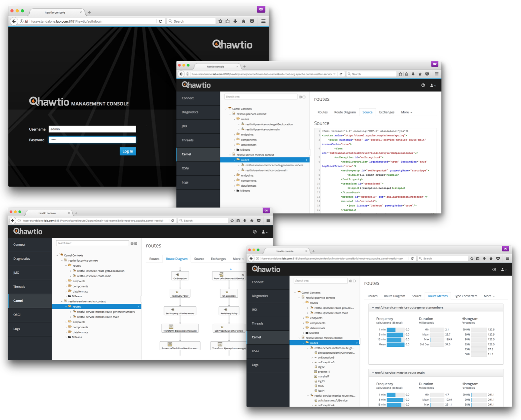
Task: Click OSGi in Source window sidebar
Action: (x=198, y=168)
